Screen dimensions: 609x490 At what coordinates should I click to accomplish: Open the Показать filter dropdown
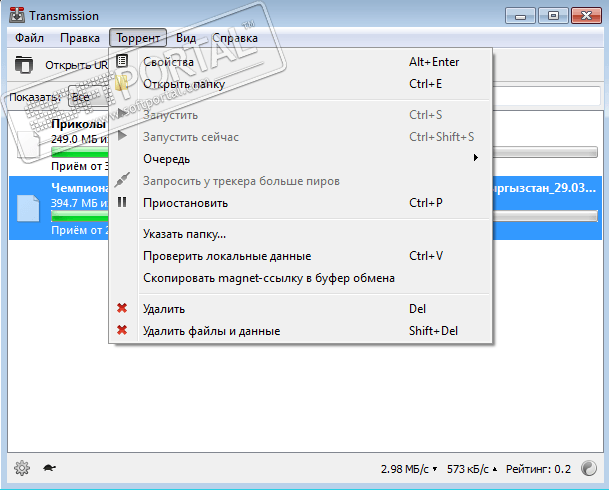pos(89,97)
